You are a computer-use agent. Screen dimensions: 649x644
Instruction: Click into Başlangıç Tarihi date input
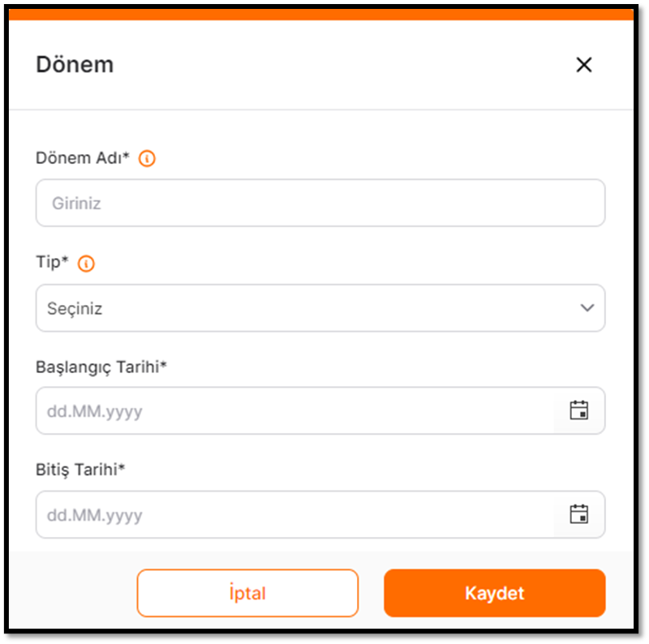pos(294,410)
